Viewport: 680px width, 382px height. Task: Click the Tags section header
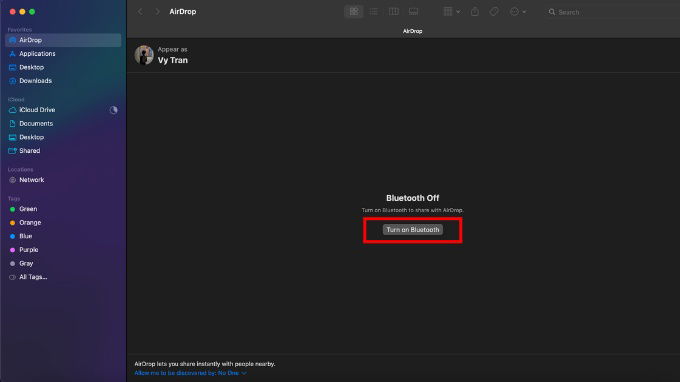point(14,199)
